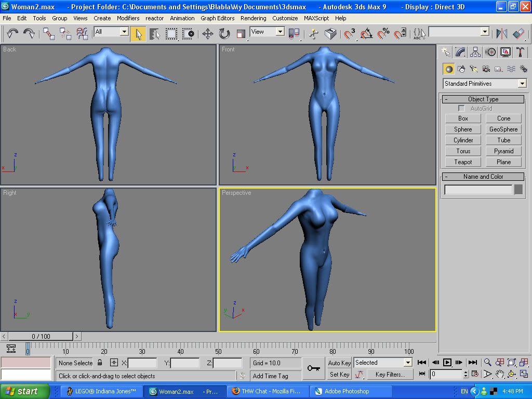
Task: Toggle the Spinner Snap button
Action: (401, 34)
